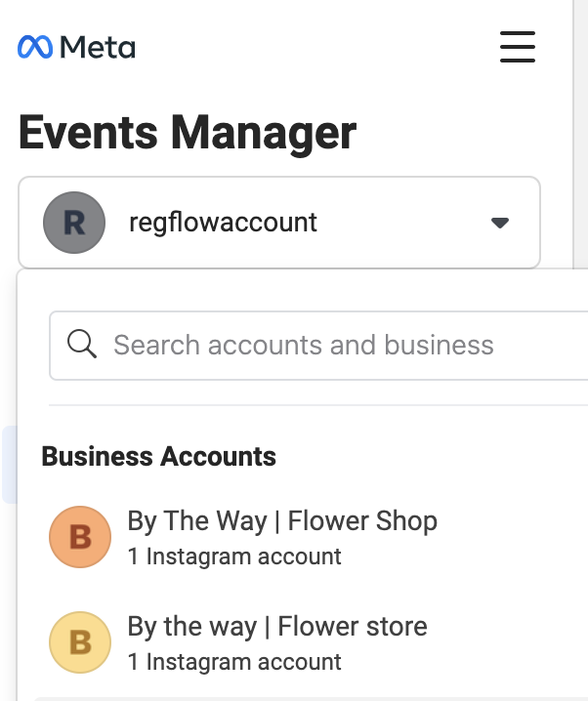Click the Meta wordmark text
This screenshot has width=588, height=701.
98,48
